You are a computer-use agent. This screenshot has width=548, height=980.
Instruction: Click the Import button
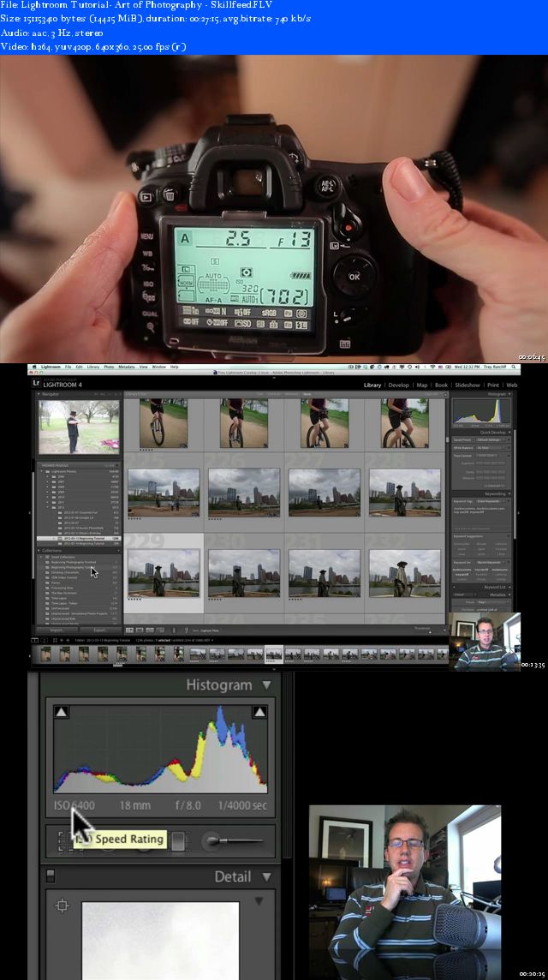pyautogui.click(x=57, y=630)
